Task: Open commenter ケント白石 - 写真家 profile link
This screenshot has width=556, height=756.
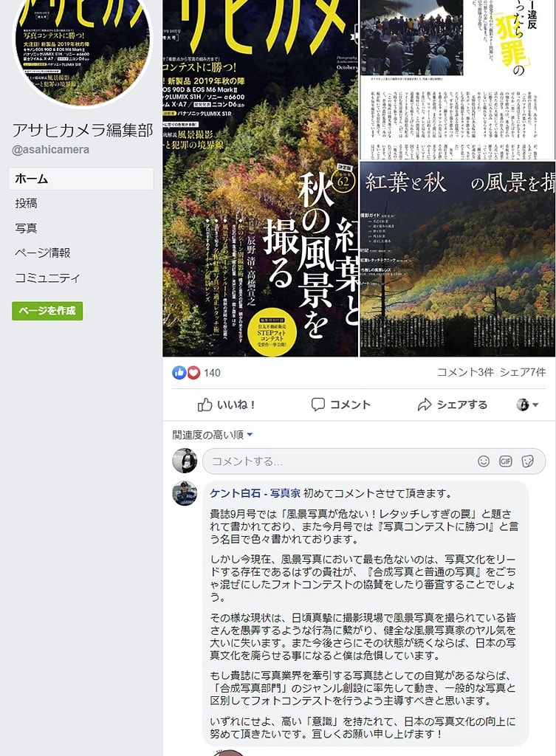Action: click(x=255, y=493)
